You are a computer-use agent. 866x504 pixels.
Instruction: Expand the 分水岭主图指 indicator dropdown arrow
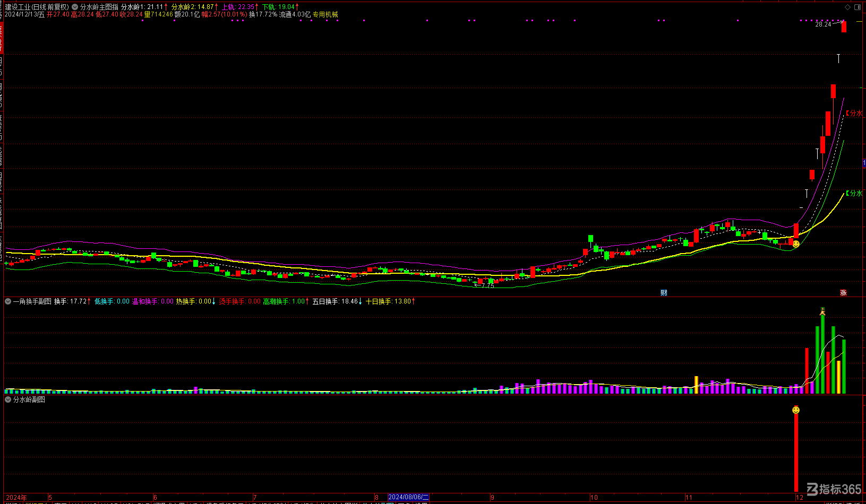point(75,7)
